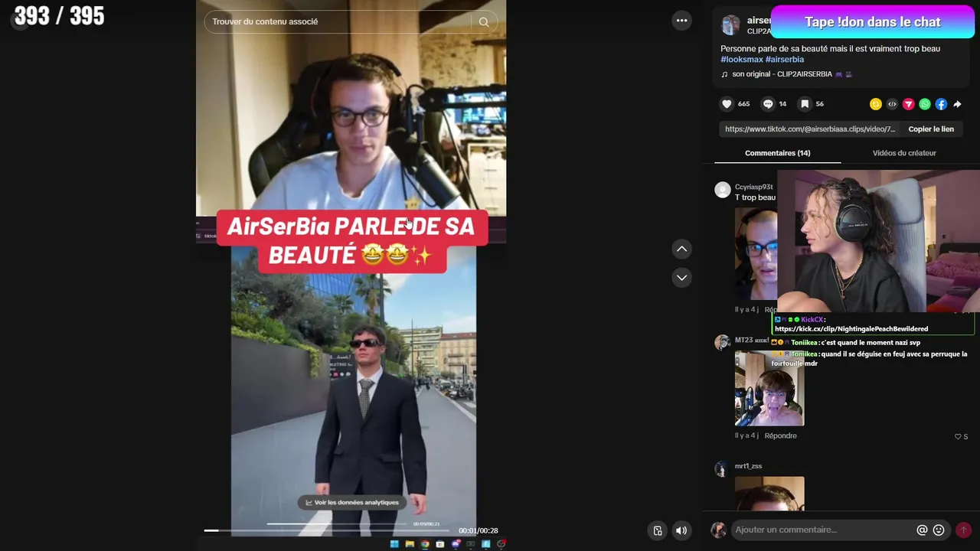Open Chrome from the taskbar

tap(425, 544)
